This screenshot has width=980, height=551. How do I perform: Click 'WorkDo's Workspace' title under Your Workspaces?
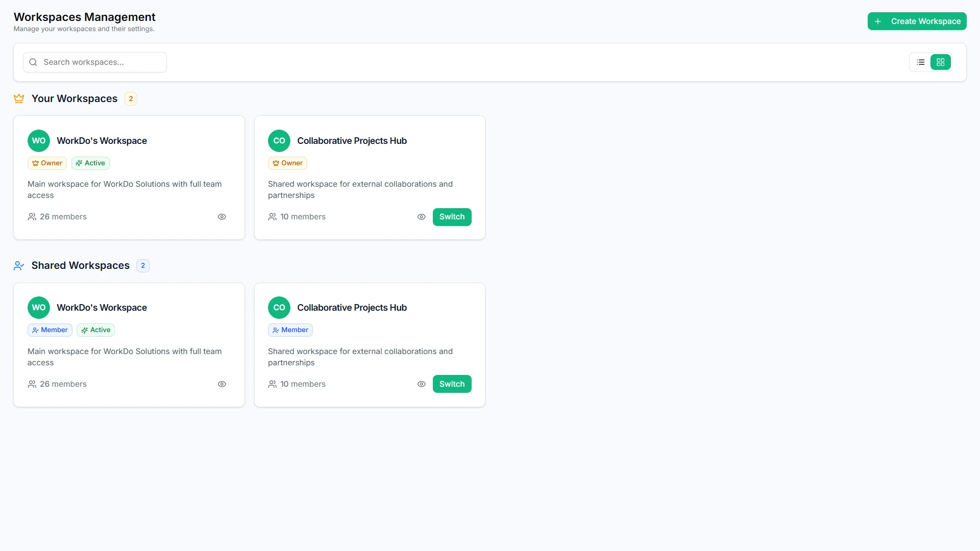tap(102, 141)
